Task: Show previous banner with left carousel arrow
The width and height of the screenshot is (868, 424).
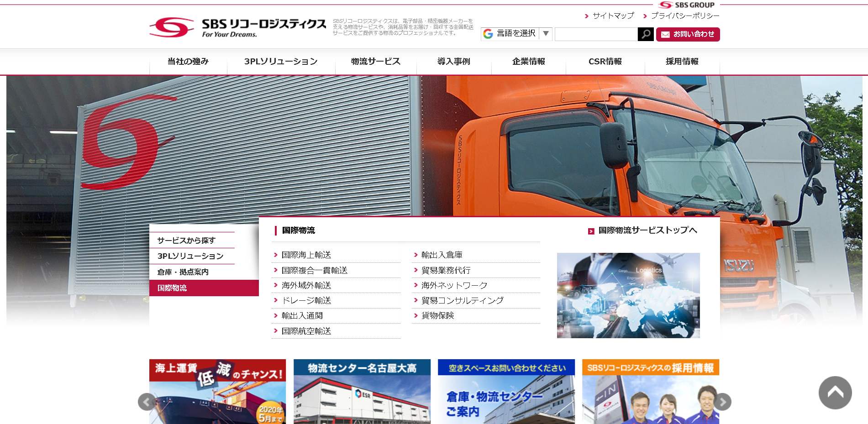Action: tap(147, 402)
